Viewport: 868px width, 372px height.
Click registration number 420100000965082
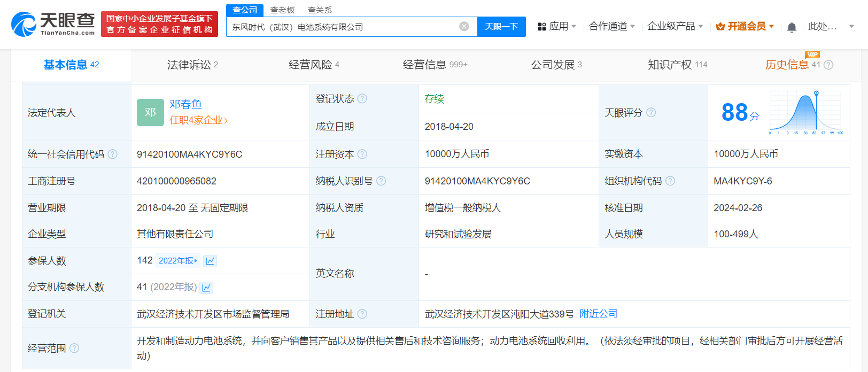click(176, 181)
